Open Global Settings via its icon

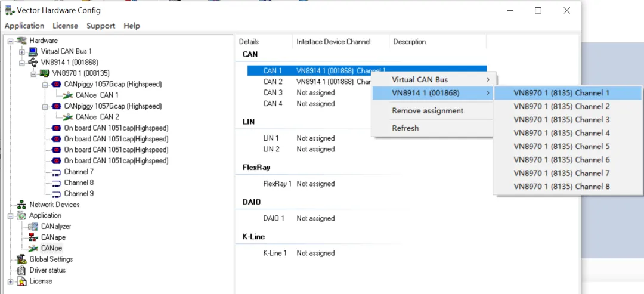22,259
